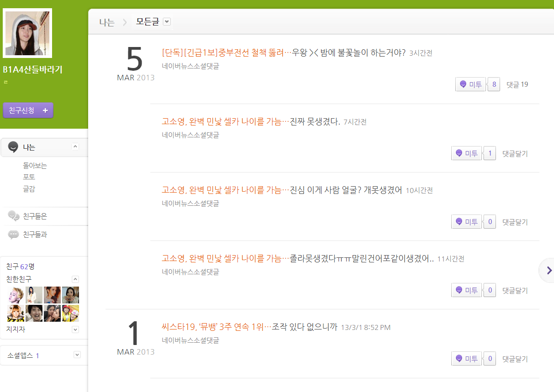Open the 씨스타19 뮤뱅 3주 연속 1위 link

pos(216,327)
